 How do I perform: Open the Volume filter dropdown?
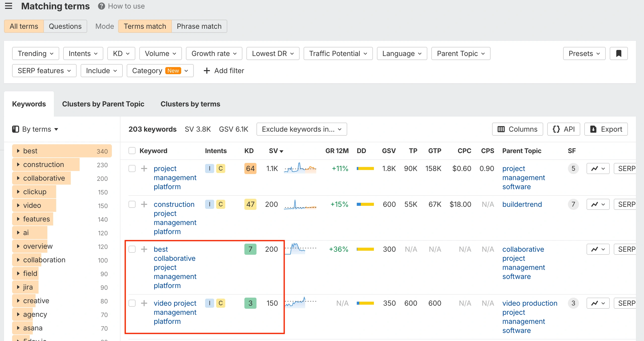coord(160,53)
